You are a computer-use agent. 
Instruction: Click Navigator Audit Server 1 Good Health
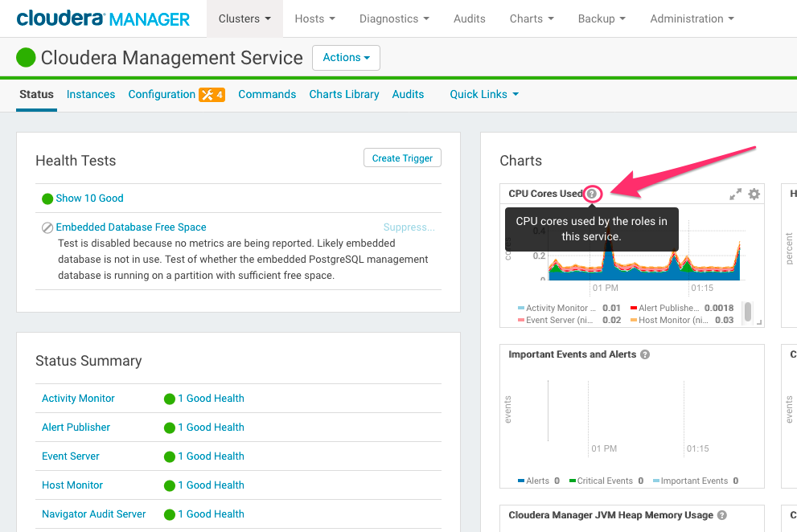[x=211, y=514]
